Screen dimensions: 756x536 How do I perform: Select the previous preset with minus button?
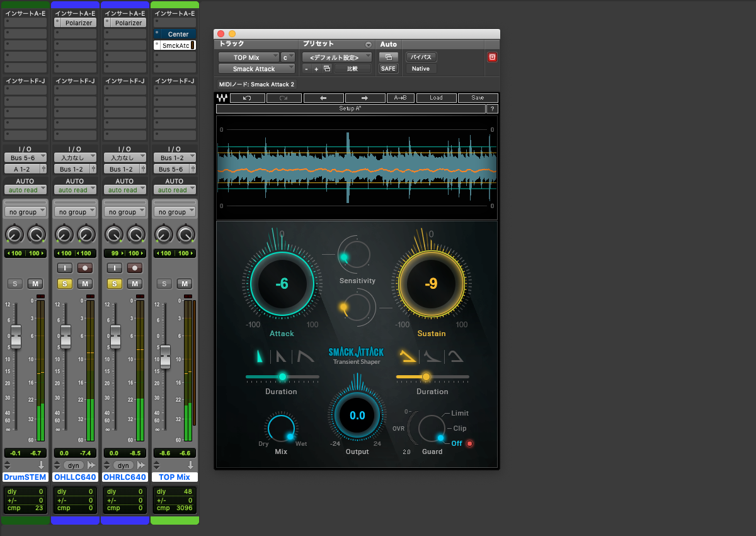(307, 69)
